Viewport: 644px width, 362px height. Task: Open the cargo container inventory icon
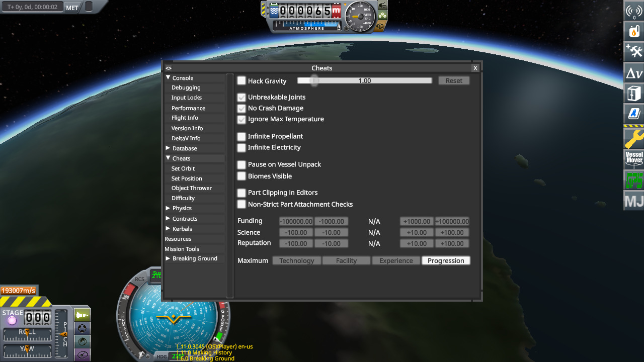[x=634, y=93]
